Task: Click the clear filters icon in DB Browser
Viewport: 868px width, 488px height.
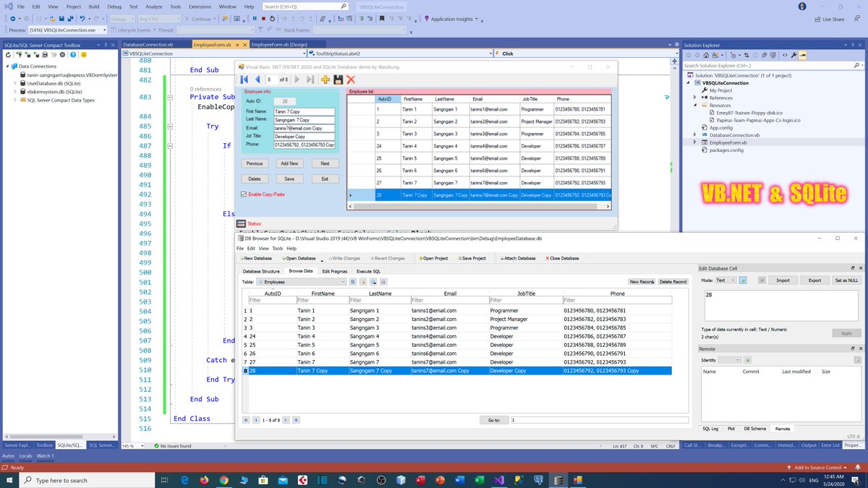Action: (x=362, y=281)
